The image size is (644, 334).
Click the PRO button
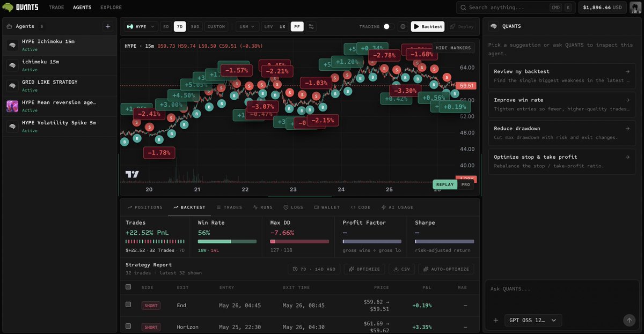(465, 184)
